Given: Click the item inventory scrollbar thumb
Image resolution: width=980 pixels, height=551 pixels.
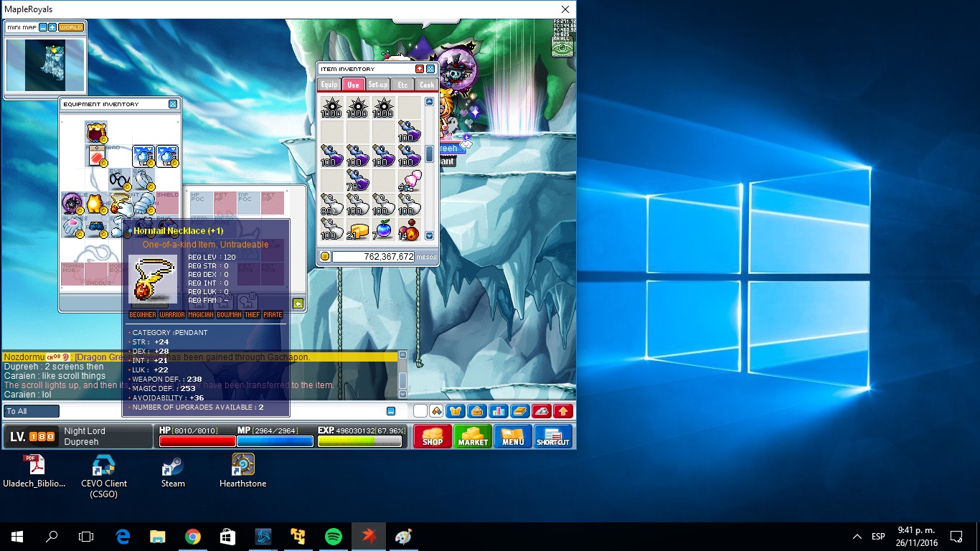Looking at the screenshot, I should click(429, 154).
